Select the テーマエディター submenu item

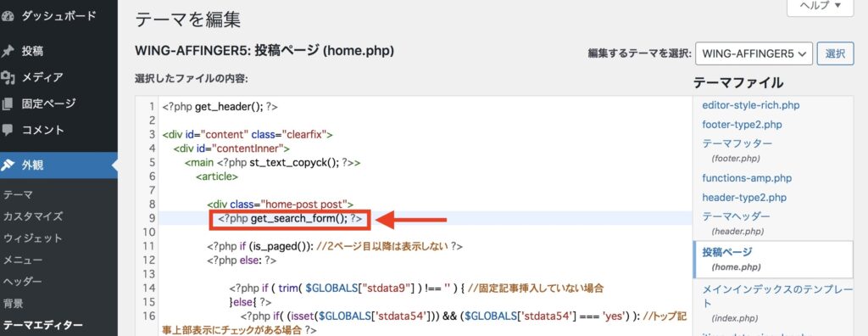coord(42,326)
